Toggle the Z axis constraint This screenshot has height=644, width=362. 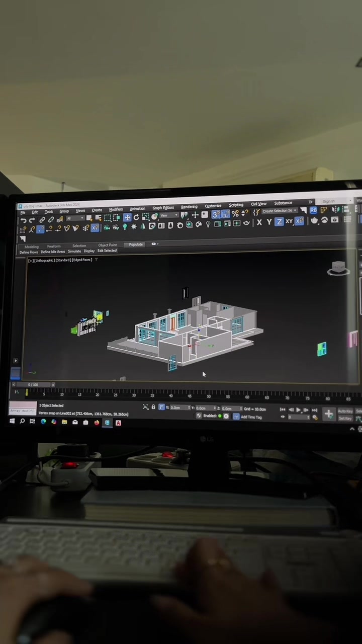click(x=279, y=221)
